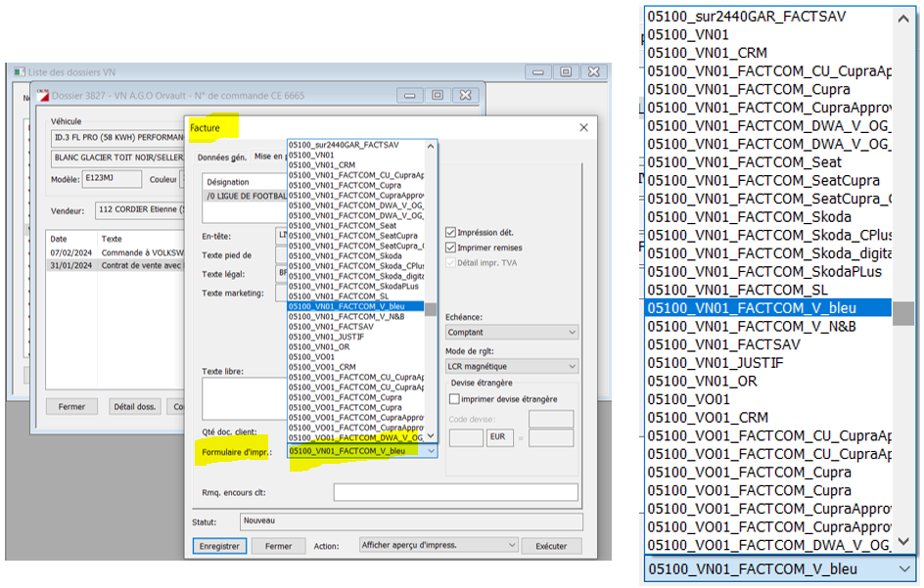Click the EUR currency field
Screen dimensions: 924x588
point(498,437)
